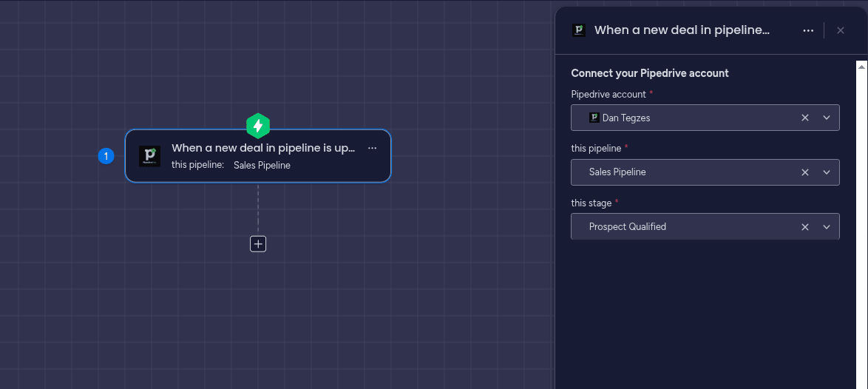The width and height of the screenshot is (868, 389).
Task: Clear the Pipedrive account selection
Action: click(x=805, y=118)
